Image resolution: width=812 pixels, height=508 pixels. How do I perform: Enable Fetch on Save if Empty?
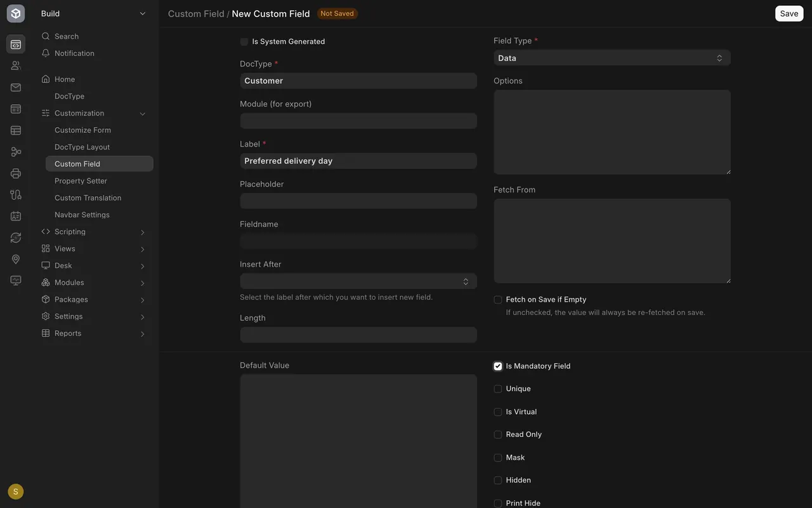pos(498,300)
